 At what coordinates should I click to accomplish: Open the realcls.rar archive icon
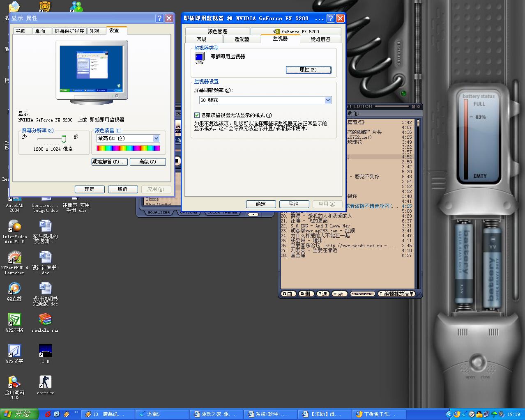[x=45, y=320]
